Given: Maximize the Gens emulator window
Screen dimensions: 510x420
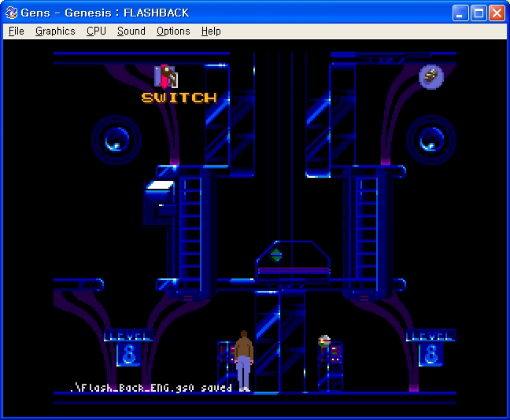Looking at the screenshot, I should tap(479, 13).
